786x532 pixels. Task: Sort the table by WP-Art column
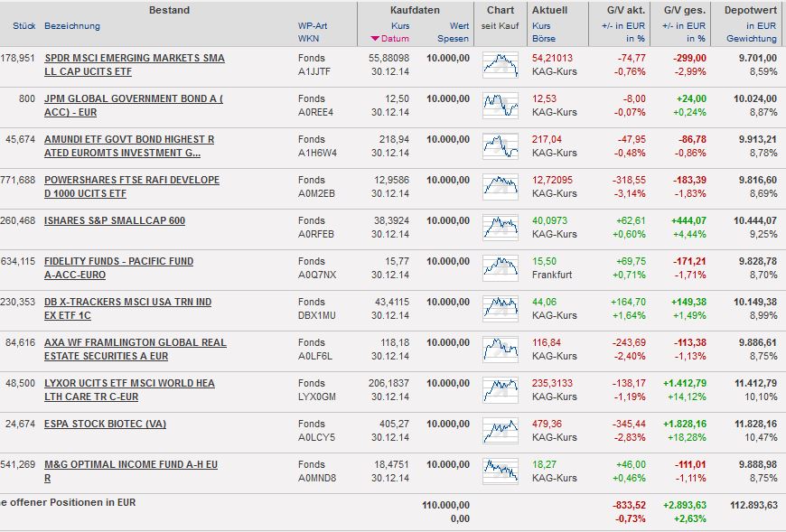pyautogui.click(x=313, y=26)
